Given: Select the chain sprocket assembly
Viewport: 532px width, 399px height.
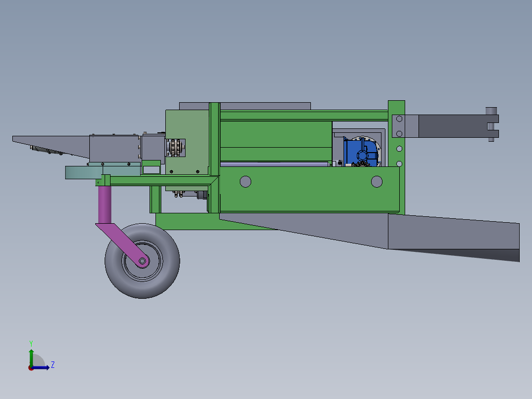Looking at the screenshot, I should (176, 148).
